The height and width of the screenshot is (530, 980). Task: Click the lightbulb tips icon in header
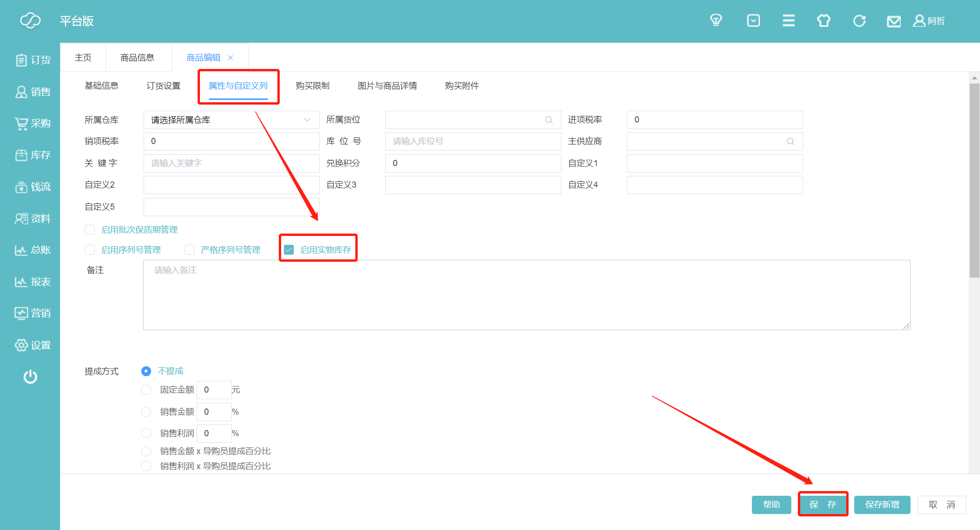tap(716, 21)
